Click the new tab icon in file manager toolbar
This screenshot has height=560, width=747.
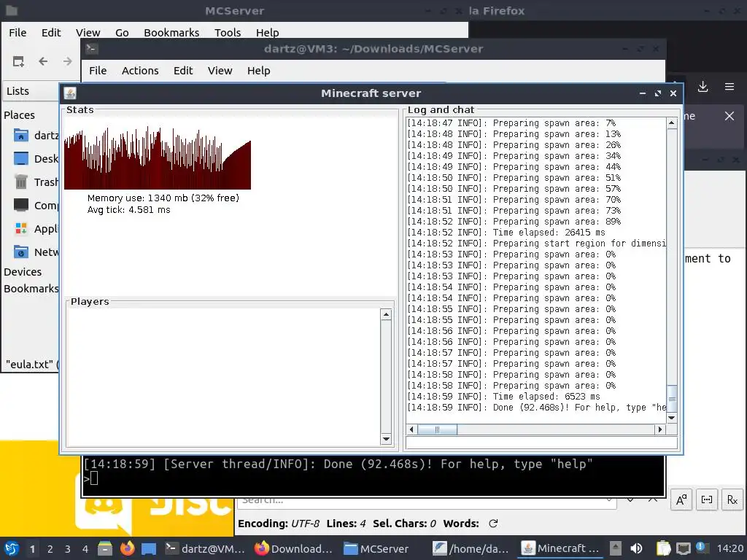tap(18, 61)
